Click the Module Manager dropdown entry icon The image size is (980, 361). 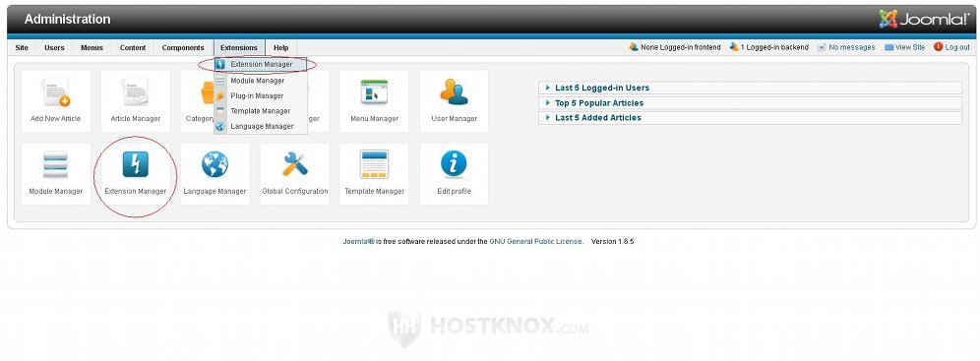point(220,81)
